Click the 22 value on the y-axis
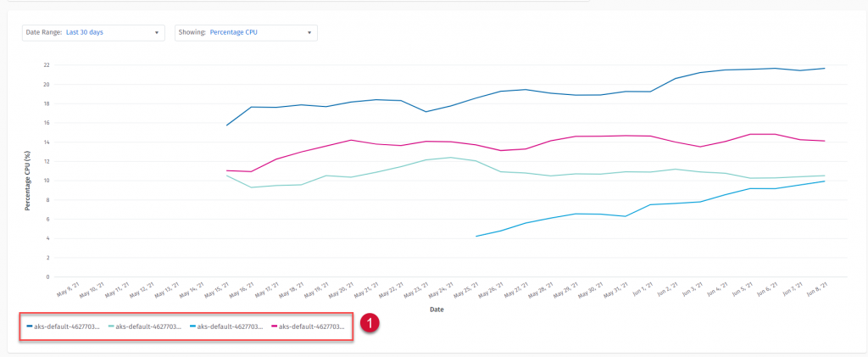 46,64
